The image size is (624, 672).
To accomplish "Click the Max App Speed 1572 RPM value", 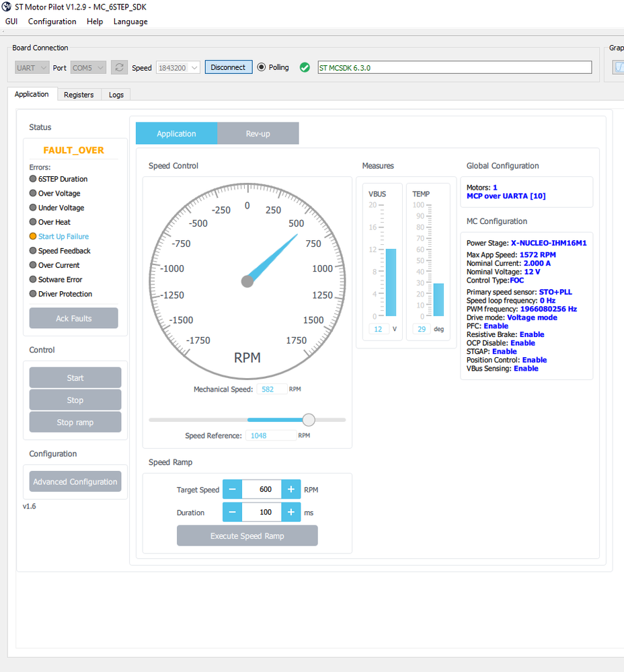I will [537, 254].
